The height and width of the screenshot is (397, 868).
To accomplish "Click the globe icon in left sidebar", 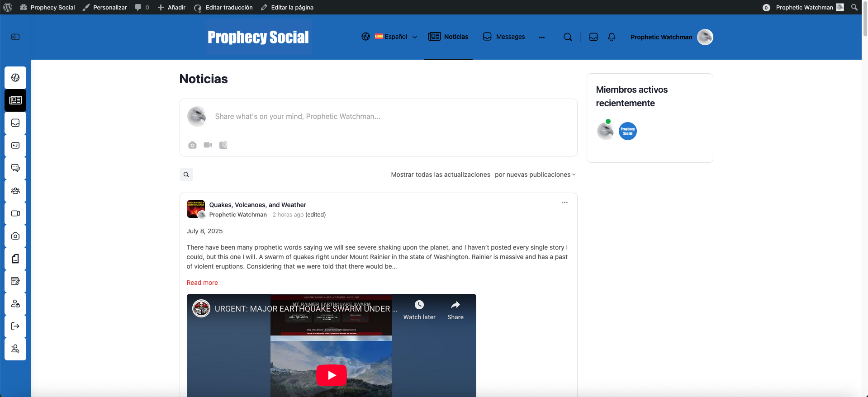I will click(x=15, y=78).
